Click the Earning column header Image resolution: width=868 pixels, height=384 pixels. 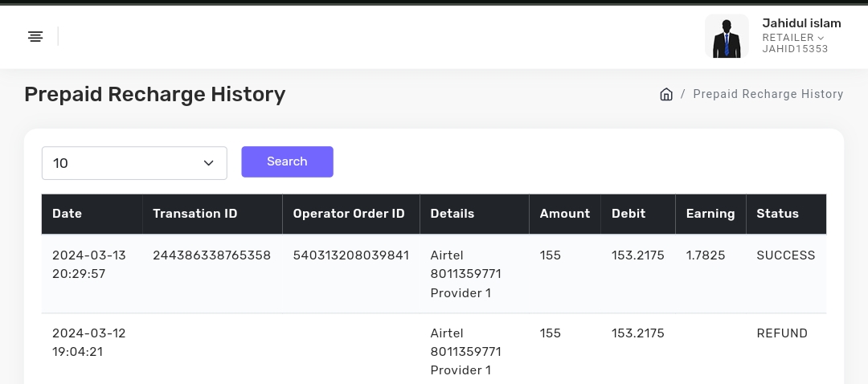coord(710,214)
